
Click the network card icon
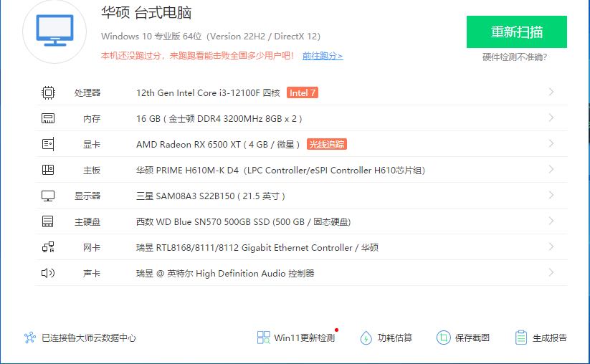[x=48, y=247]
